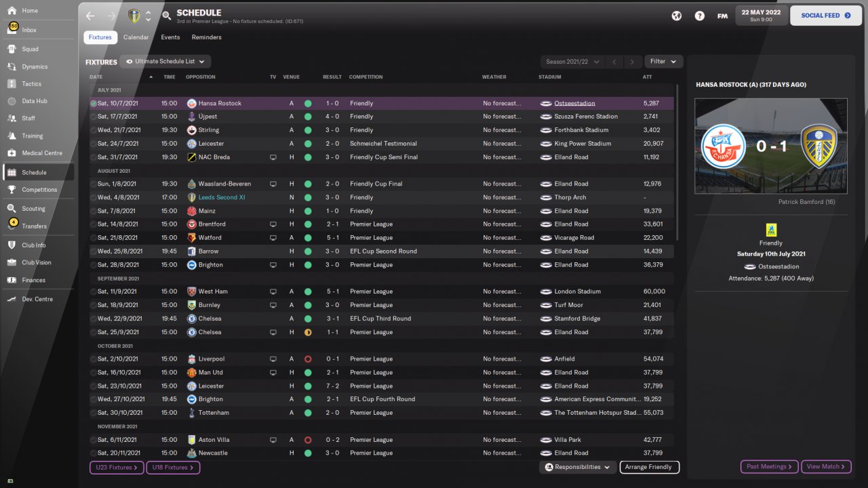868x488 pixels.
Task: Select the row marker for Watford fixture
Action: click(94, 238)
